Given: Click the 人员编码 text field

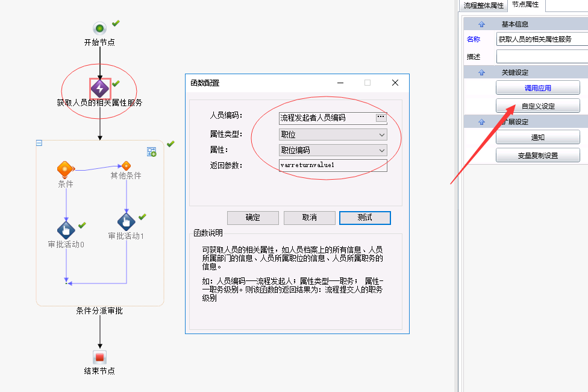Looking at the screenshot, I should (x=327, y=118).
